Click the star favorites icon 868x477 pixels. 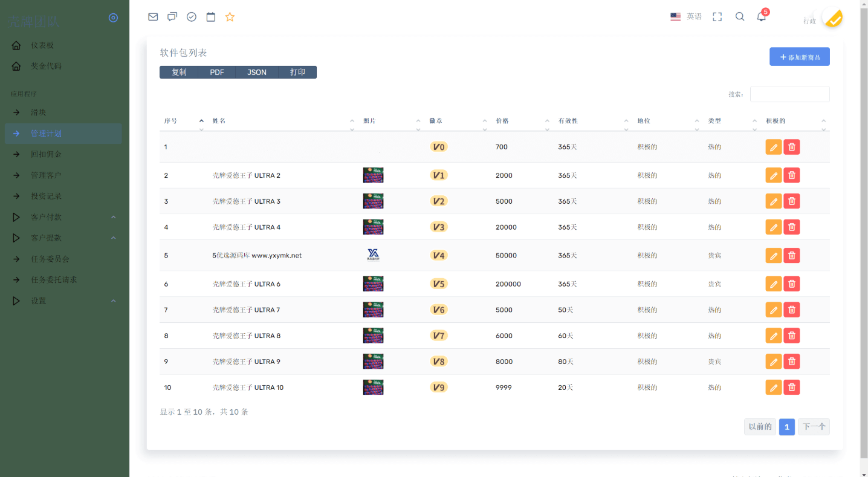point(230,17)
